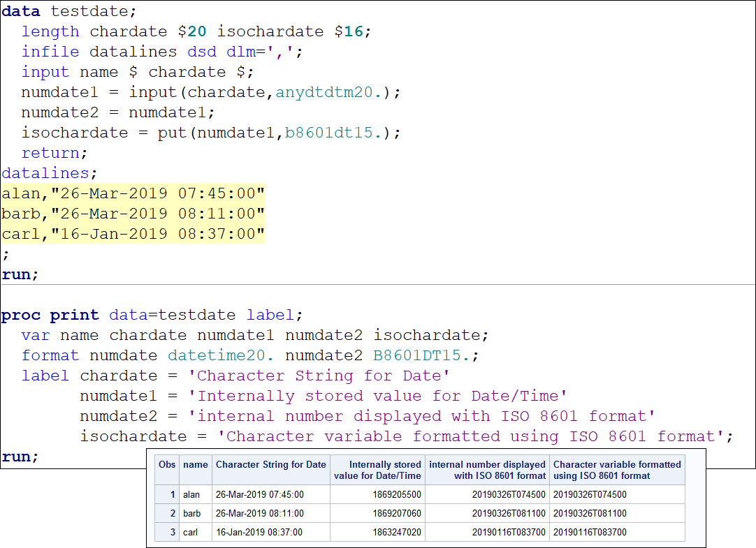Image resolution: width=756 pixels, height=548 pixels.
Task: Click the value 1869207060 in table
Action: (396, 513)
